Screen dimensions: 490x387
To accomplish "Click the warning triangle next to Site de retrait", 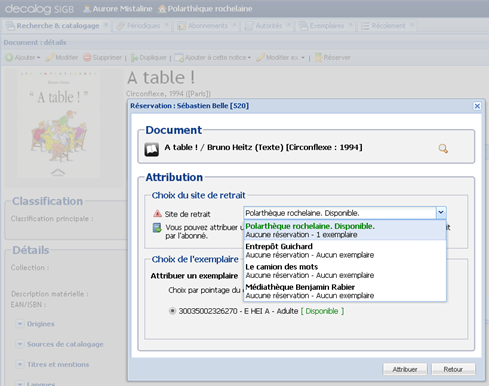I will [x=157, y=214].
